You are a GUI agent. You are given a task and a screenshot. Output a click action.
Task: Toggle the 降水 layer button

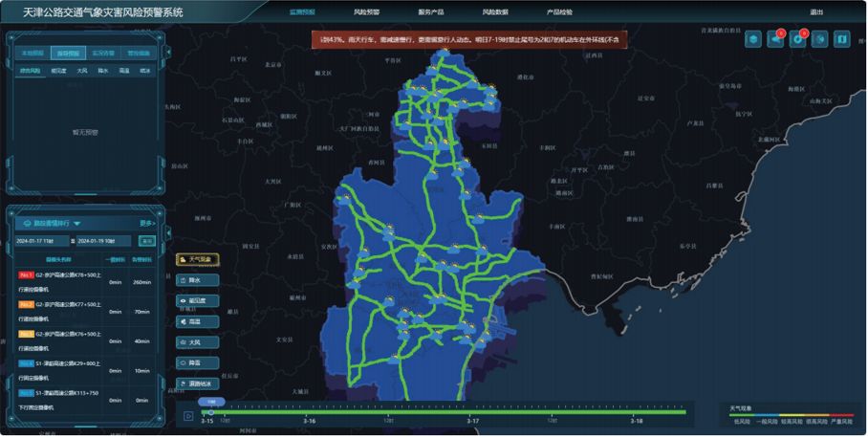coord(198,280)
